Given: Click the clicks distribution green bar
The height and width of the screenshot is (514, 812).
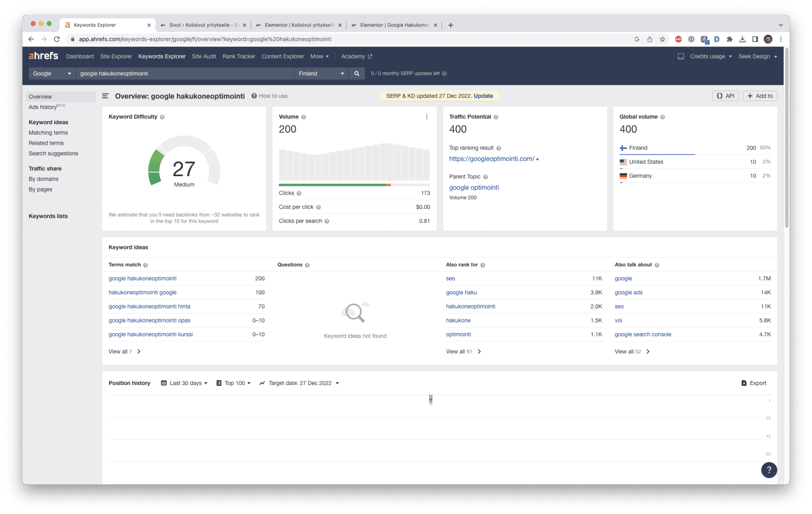Looking at the screenshot, I should click(x=332, y=185).
